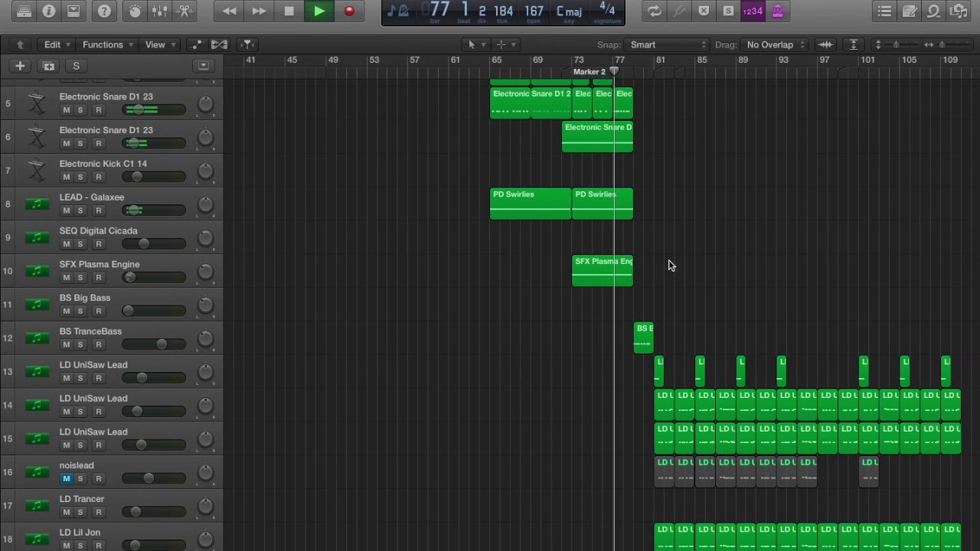This screenshot has width=980, height=551.
Task: Click the pan knob on LD Trancer
Action: [205, 507]
